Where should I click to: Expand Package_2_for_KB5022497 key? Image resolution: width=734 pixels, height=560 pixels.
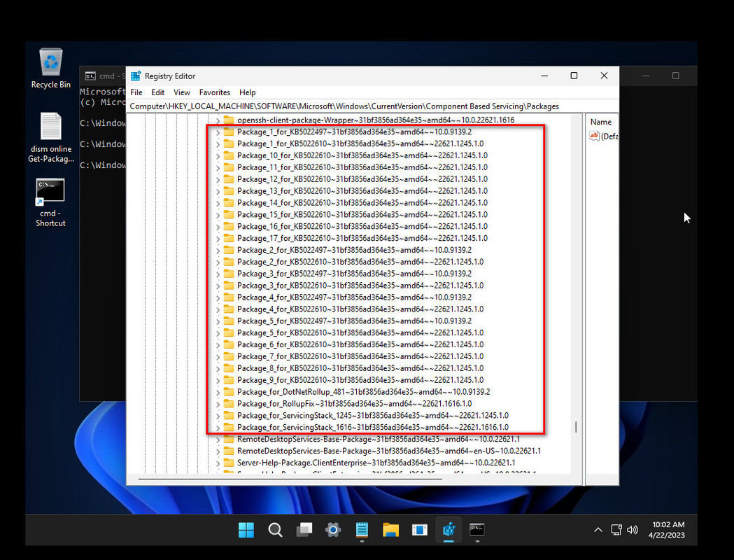pos(218,251)
